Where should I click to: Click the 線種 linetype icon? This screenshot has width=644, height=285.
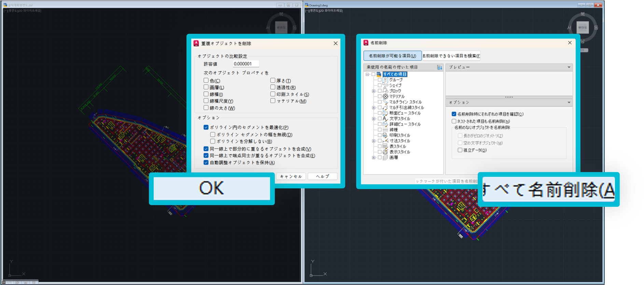click(x=385, y=130)
